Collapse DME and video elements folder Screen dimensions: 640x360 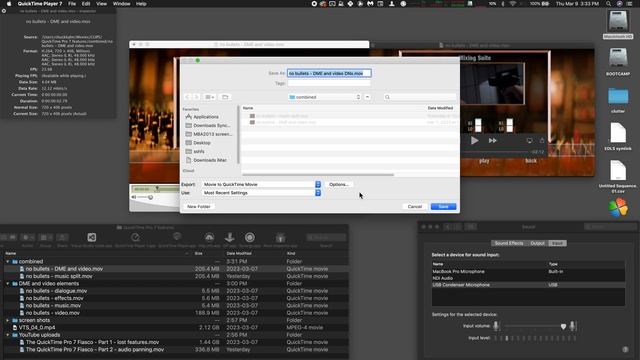(8, 284)
